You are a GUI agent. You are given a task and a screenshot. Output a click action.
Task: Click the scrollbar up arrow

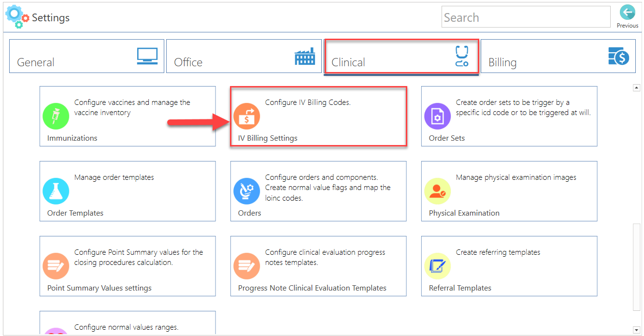pos(637,88)
